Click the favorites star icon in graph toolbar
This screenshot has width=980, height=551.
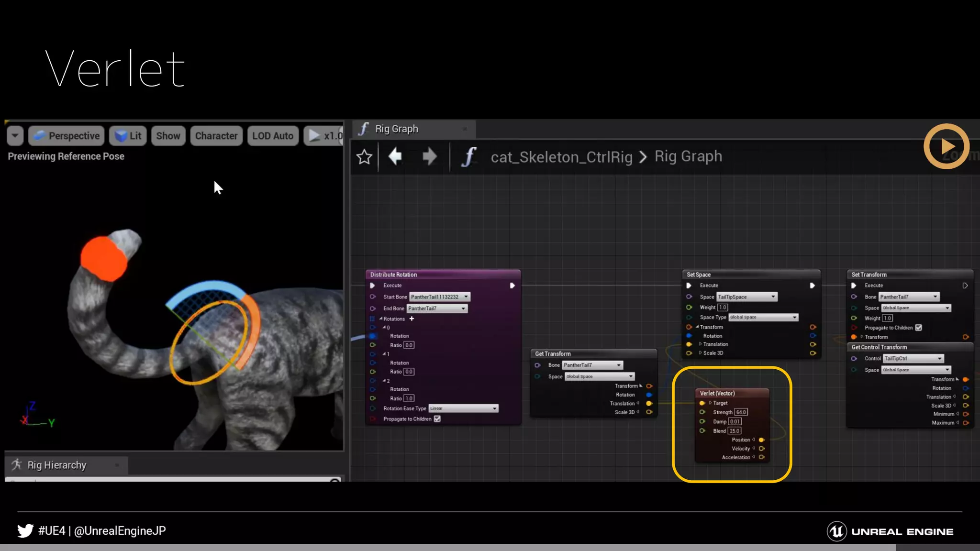point(364,157)
